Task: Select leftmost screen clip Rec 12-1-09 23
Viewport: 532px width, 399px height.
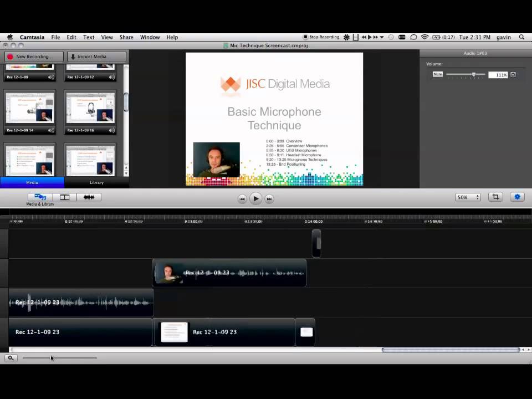Action: (80, 332)
